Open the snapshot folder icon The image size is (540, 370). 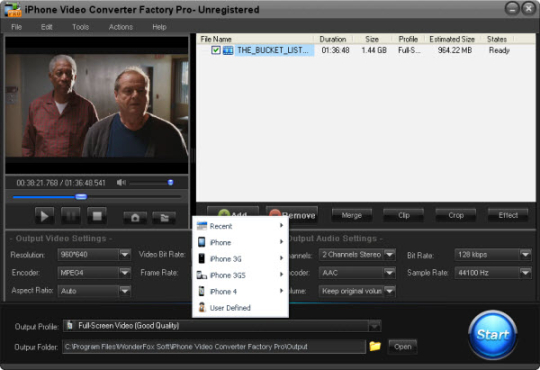(164, 218)
